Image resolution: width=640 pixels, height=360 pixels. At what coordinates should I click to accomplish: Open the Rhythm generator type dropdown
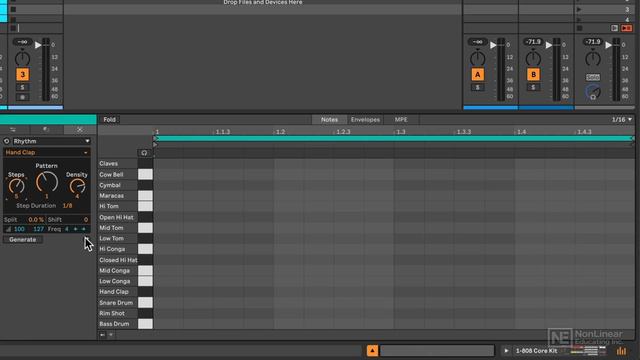(x=51, y=141)
